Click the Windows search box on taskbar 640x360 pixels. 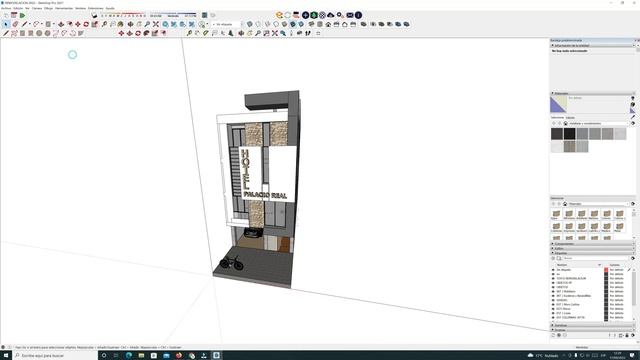[x=55, y=356]
